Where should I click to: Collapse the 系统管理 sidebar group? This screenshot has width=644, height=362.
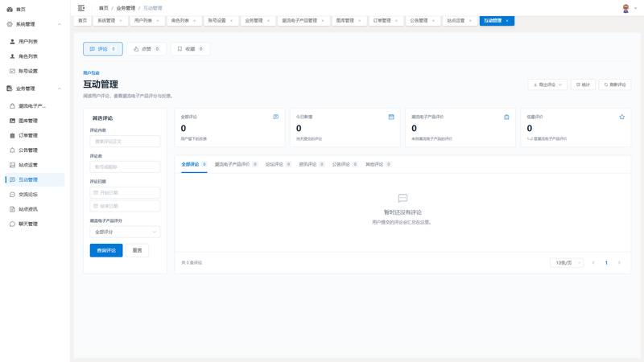(59, 24)
